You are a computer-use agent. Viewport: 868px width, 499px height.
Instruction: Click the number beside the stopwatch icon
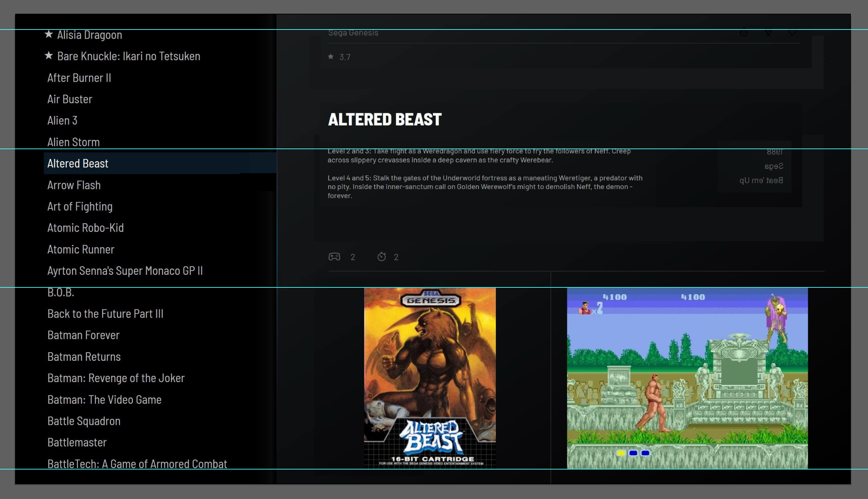pos(396,257)
